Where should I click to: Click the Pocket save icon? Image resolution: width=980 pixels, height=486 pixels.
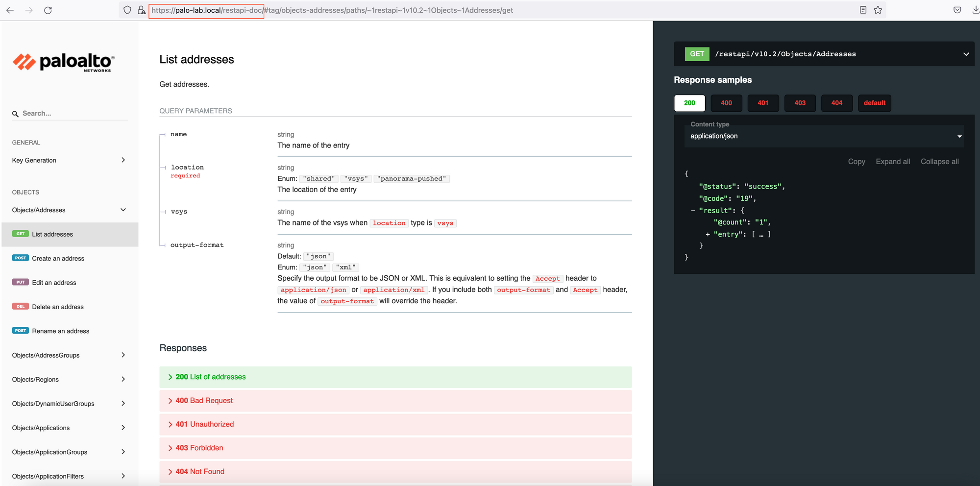click(x=957, y=10)
